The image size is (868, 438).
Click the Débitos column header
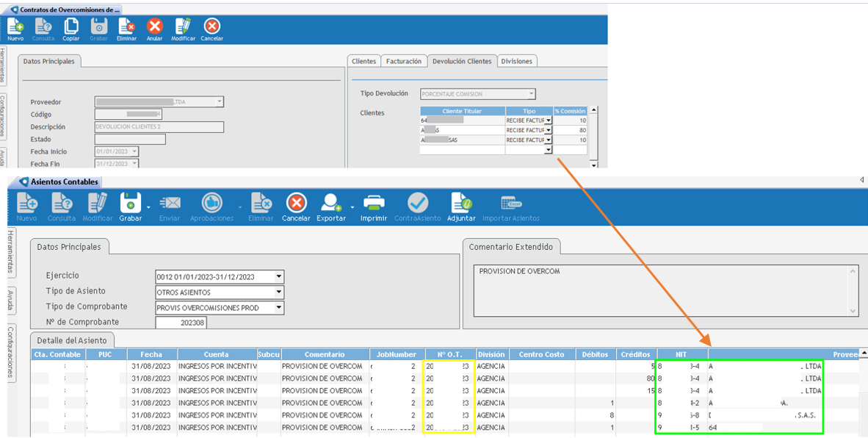tap(596, 354)
